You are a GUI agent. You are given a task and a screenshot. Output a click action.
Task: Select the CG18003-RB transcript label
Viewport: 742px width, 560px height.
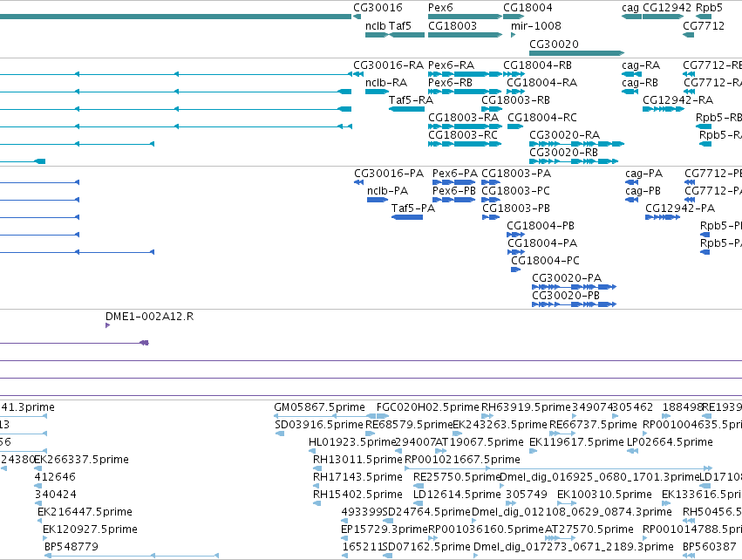pos(516,100)
